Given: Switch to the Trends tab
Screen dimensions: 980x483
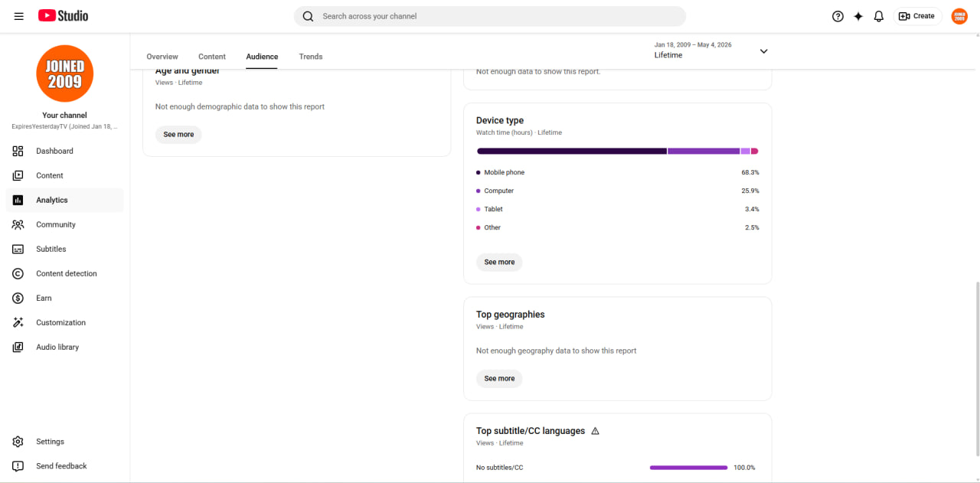Looking at the screenshot, I should click(311, 57).
